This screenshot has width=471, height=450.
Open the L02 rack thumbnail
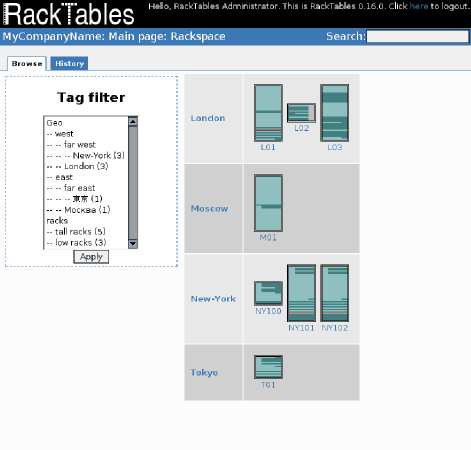[x=301, y=113]
